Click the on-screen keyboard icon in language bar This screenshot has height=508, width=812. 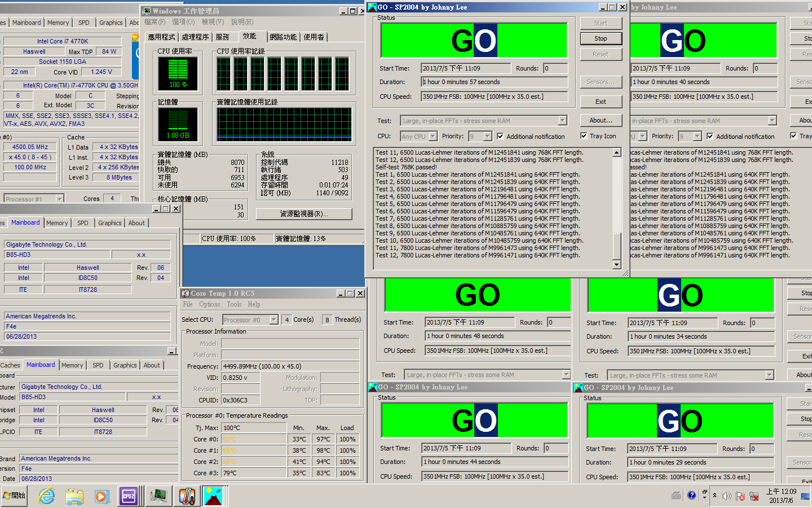(676, 496)
